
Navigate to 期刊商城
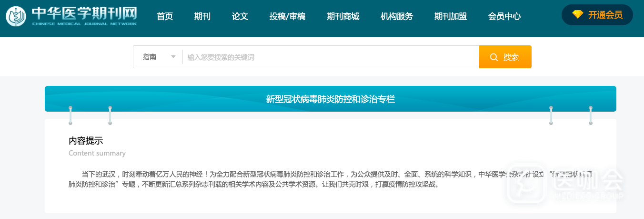[343, 17]
